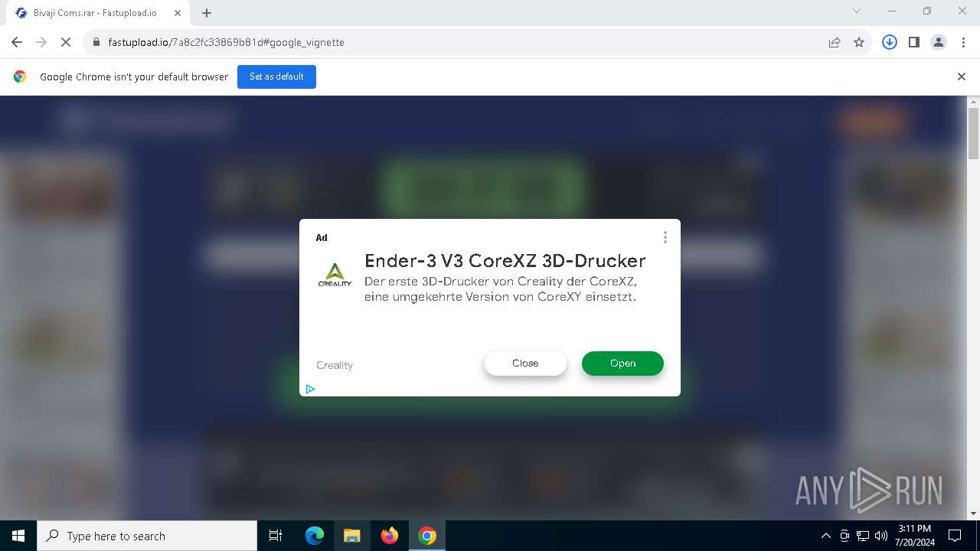Click the network tray icon
This screenshot has width=980, height=551.
pyautogui.click(x=863, y=536)
